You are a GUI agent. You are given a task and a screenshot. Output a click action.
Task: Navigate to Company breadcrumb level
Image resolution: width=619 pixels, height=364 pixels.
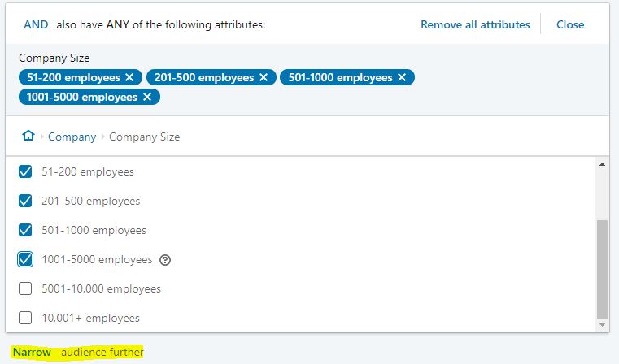[x=72, y=136]
